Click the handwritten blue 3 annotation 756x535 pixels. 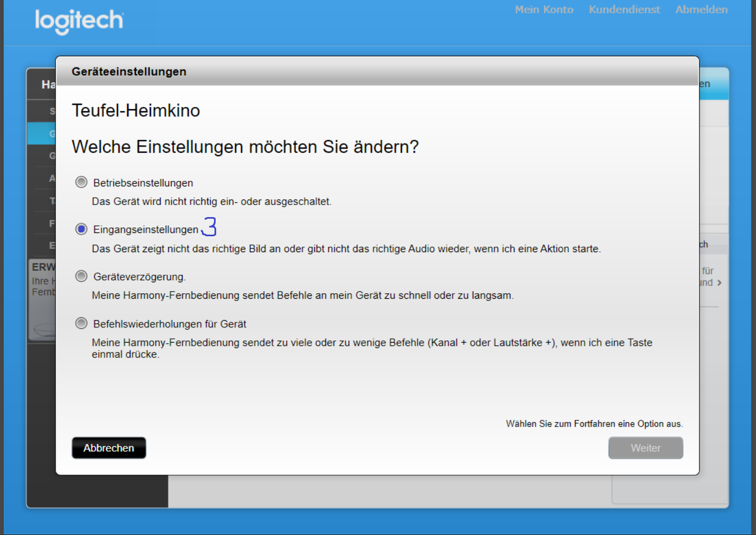click(x=210, y=226)
